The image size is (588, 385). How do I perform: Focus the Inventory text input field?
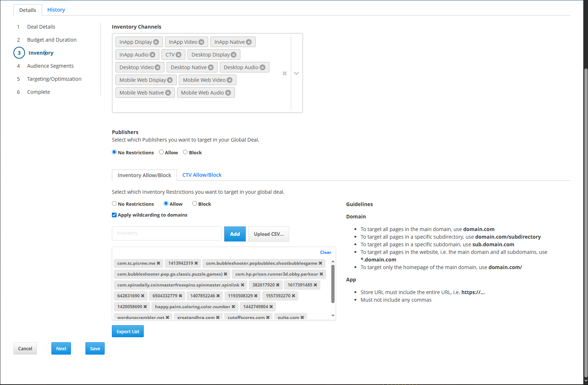point(167,234)
